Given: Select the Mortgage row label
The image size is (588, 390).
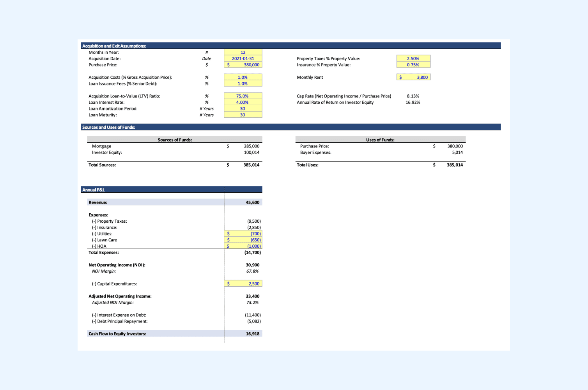Looking at the screenshot, I should point(101,146).
